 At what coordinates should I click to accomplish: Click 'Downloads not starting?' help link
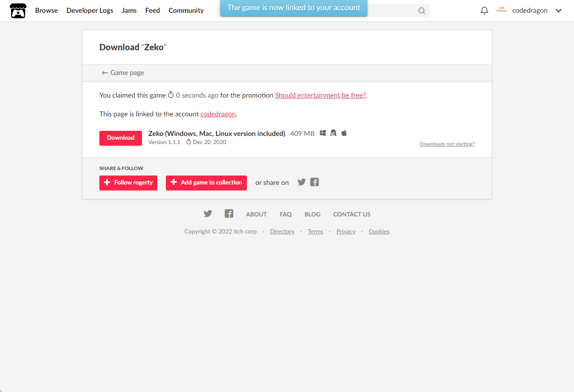pyautogui.click(x=447, y=144)
